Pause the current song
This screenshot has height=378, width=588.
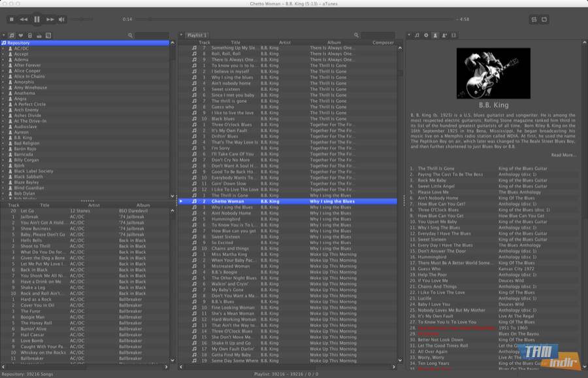37,20
